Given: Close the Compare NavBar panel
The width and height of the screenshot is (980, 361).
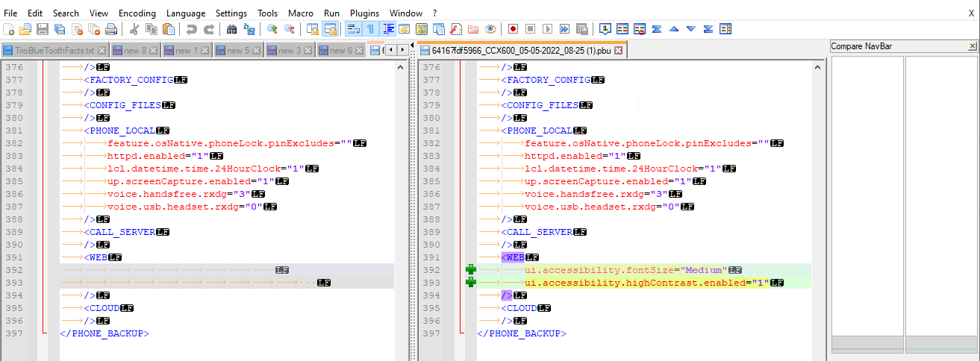Looking at the screenshot, I should pos(972,46).
